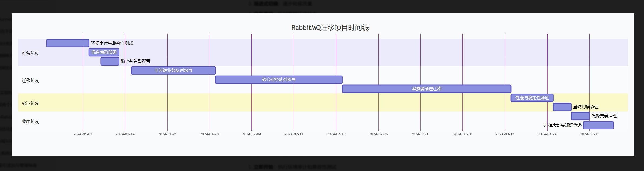The width and height of the screenshot is (644, 171).
Task: Click the 2024-01-21 axis date
Action: [167, 134]
